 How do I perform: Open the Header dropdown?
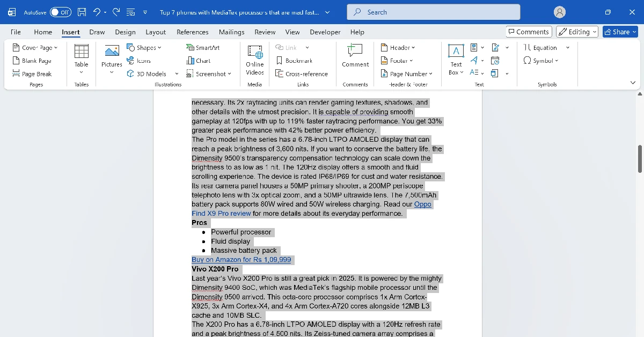click(x=397, y=47)
